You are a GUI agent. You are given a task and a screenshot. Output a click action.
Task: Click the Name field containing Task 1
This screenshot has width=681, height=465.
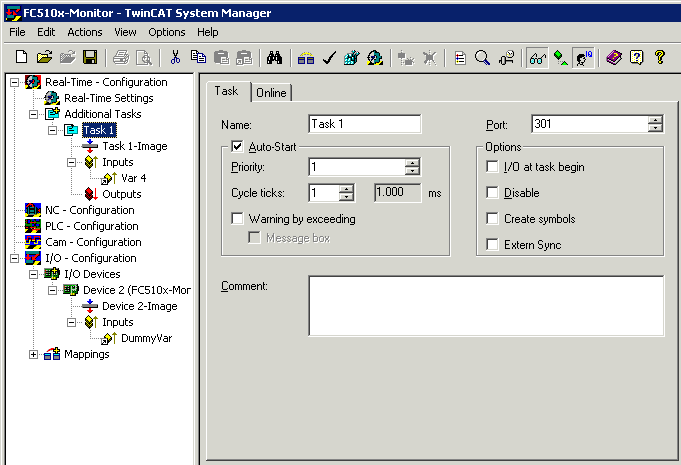(x=364, y=124)
